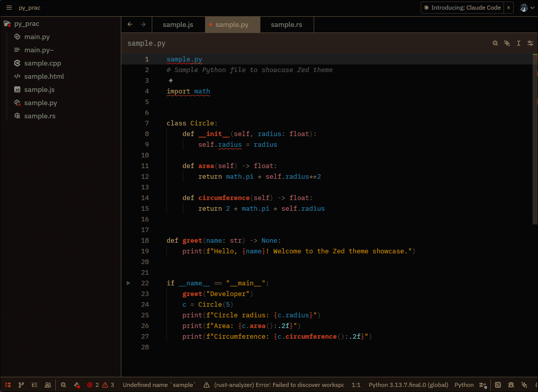This screenshot has height=392, width=538.
Task: Click "Circle(5)" on line 24
Action: point(216,305)
